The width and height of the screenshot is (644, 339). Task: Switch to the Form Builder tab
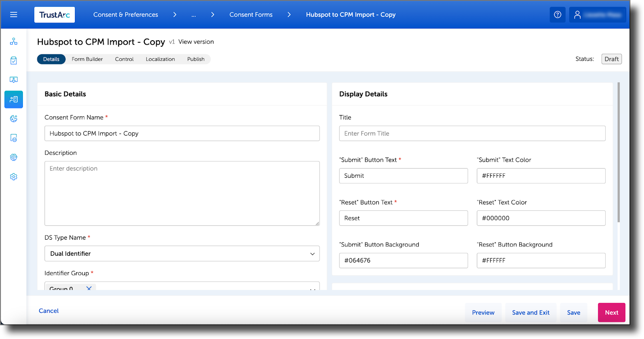87,59
